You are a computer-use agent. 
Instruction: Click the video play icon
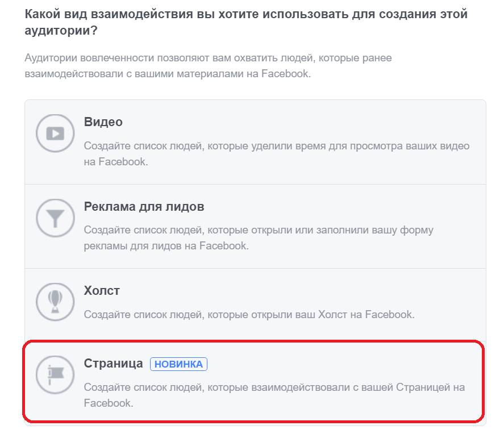pos(55,133)
